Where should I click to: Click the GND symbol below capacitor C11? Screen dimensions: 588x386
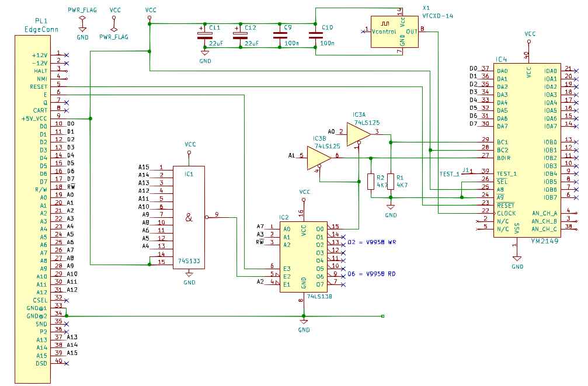tap(205, 53)
